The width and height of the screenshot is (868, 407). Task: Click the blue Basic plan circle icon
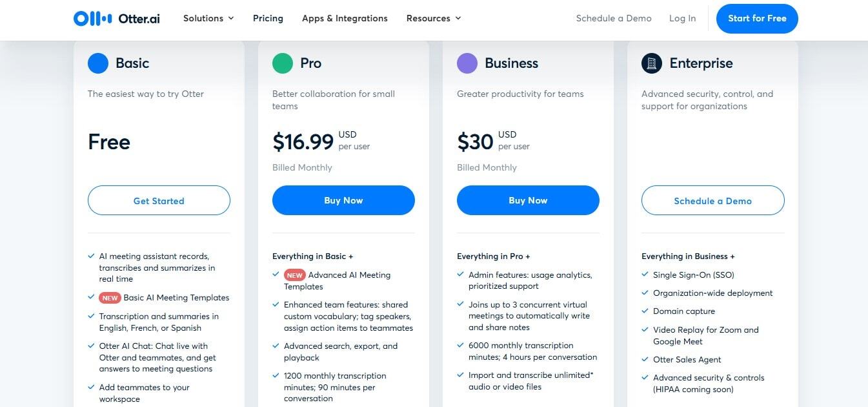coord(98,63)
